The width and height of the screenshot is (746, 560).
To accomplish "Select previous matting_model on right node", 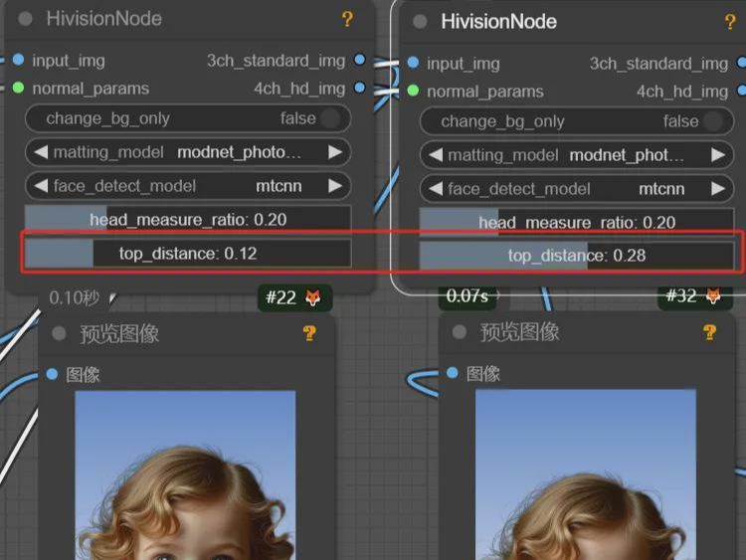I will click(x=436, y=155).
